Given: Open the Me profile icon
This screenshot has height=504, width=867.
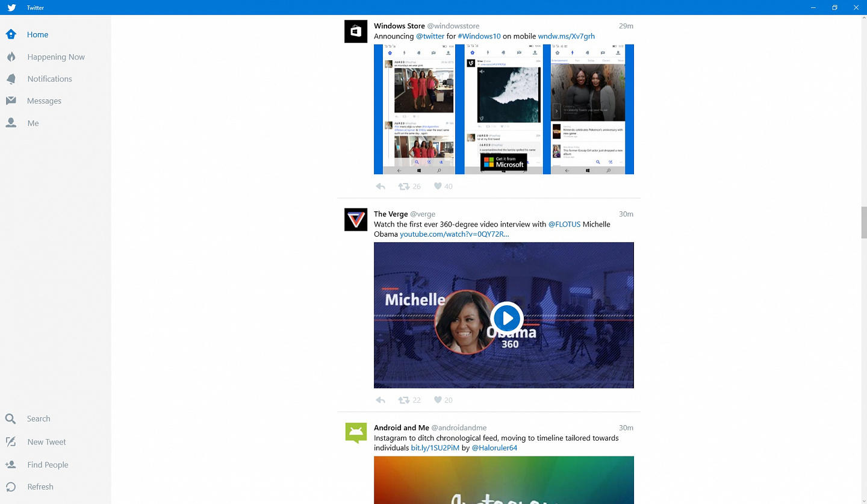Looking at the screenshot, I should [x=11, y=123].
